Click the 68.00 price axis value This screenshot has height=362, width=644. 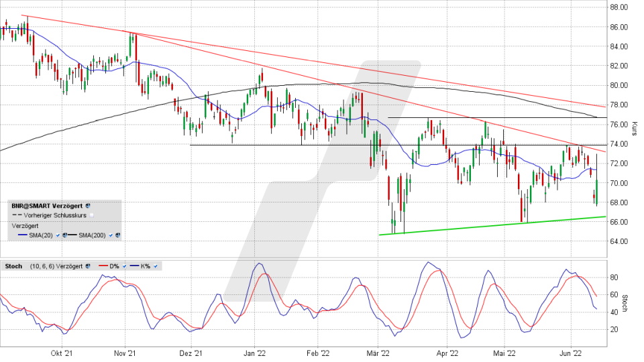click(x=619, y=202)
